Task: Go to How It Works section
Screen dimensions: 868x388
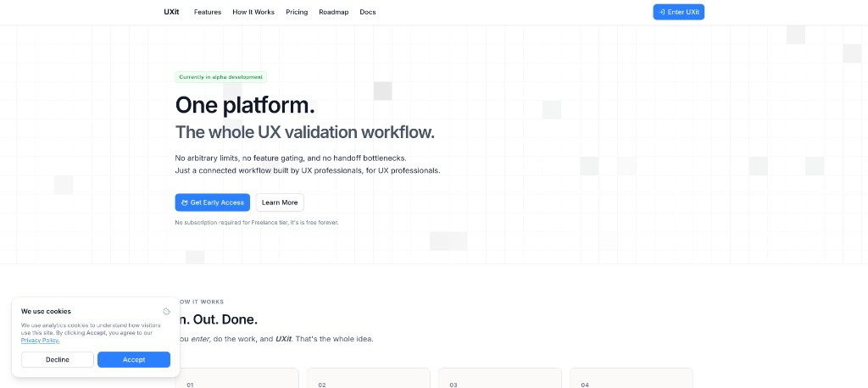Action: coord(253,12)
